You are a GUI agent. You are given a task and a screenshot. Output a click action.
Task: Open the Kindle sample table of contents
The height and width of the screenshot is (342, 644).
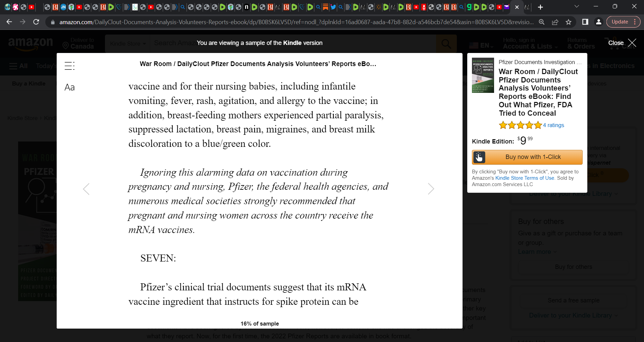coord(69,66)
